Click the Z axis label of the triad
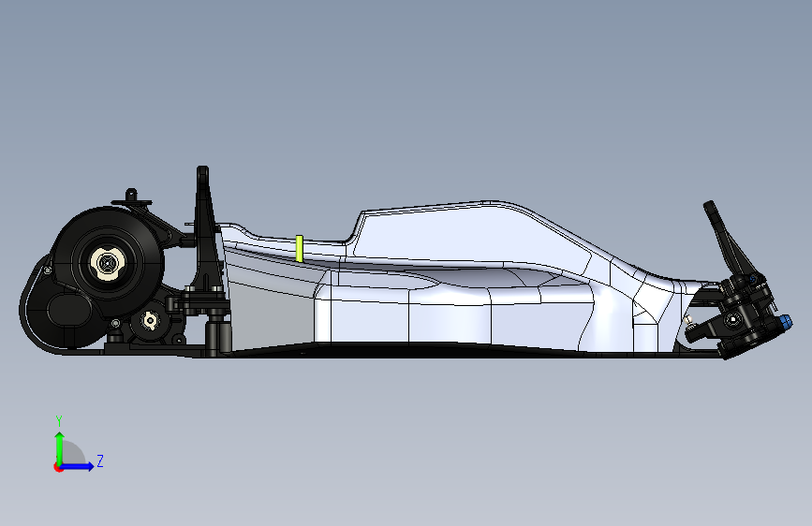The image size is (812, 526). 100,460
